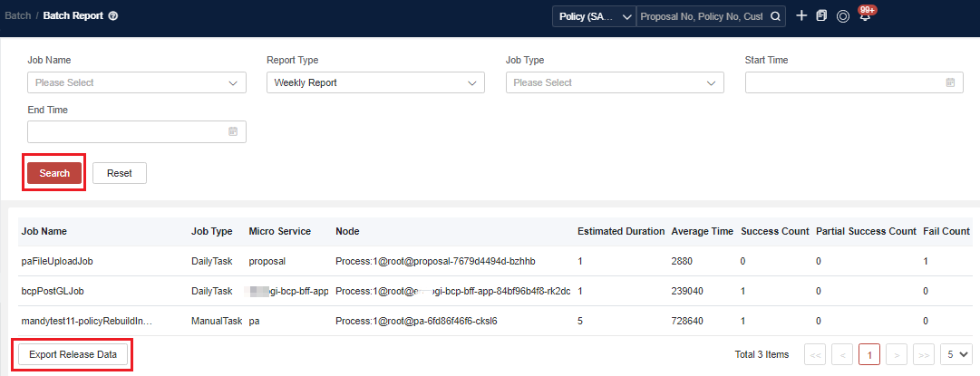This screenshot has width=980, height=376.
Task: Click the Proposal No, Policy No search field
Action: coord(703,16)
